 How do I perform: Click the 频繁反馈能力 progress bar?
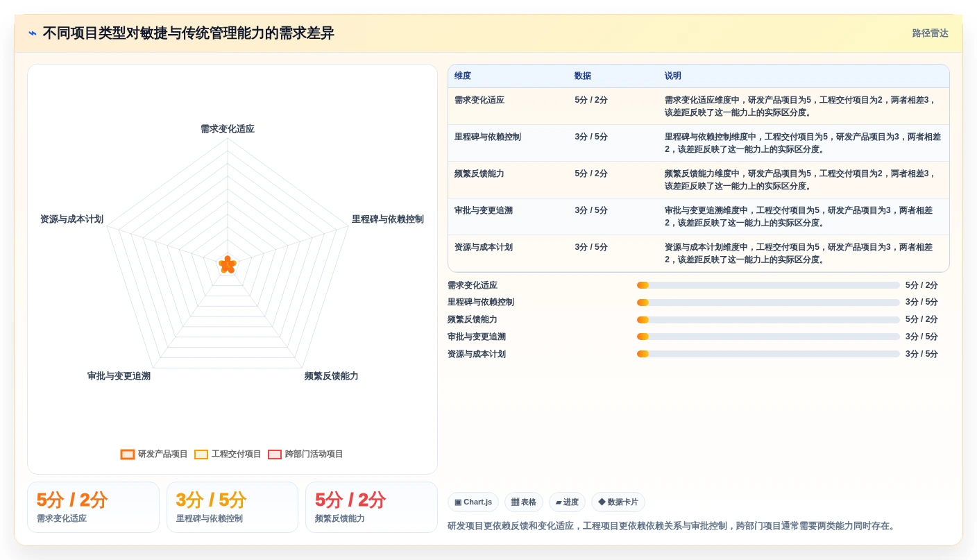(x=768, y=320)
